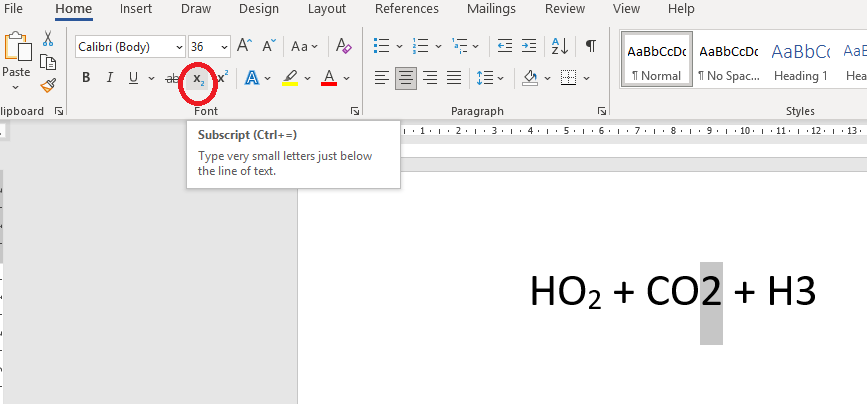Screen dimensions: 867x404
Task: Apply the Normal style
Action: 657,59
